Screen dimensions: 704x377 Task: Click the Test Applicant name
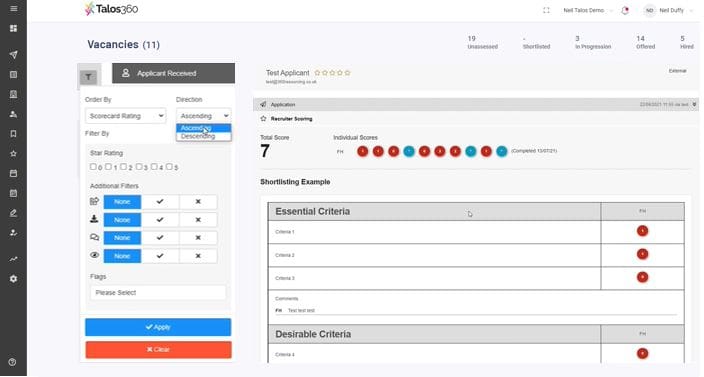click(x=287, y=73)
